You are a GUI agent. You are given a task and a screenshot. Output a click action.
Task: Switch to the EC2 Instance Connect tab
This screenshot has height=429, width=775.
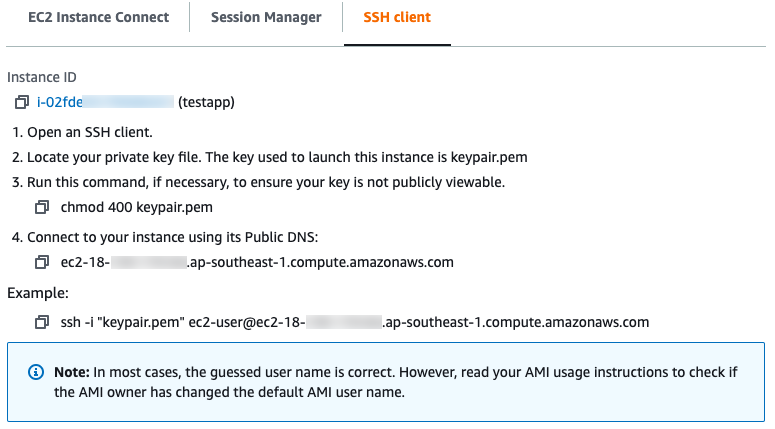(98, 17)
